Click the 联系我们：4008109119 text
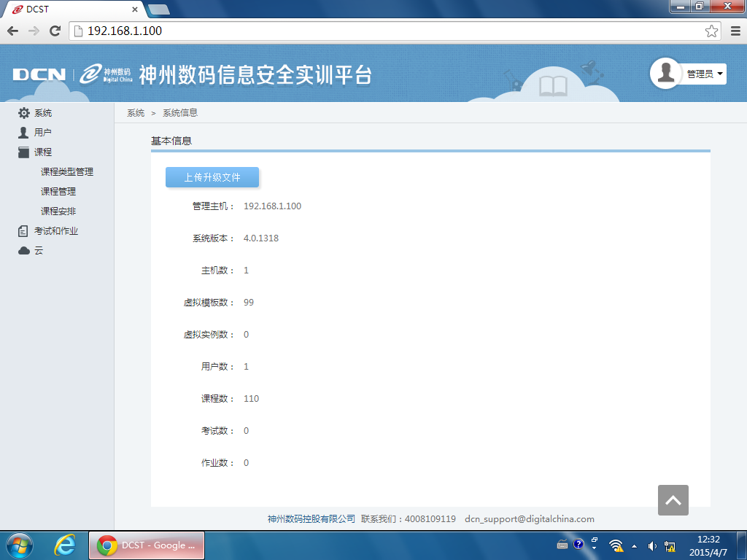 [409, 519]
